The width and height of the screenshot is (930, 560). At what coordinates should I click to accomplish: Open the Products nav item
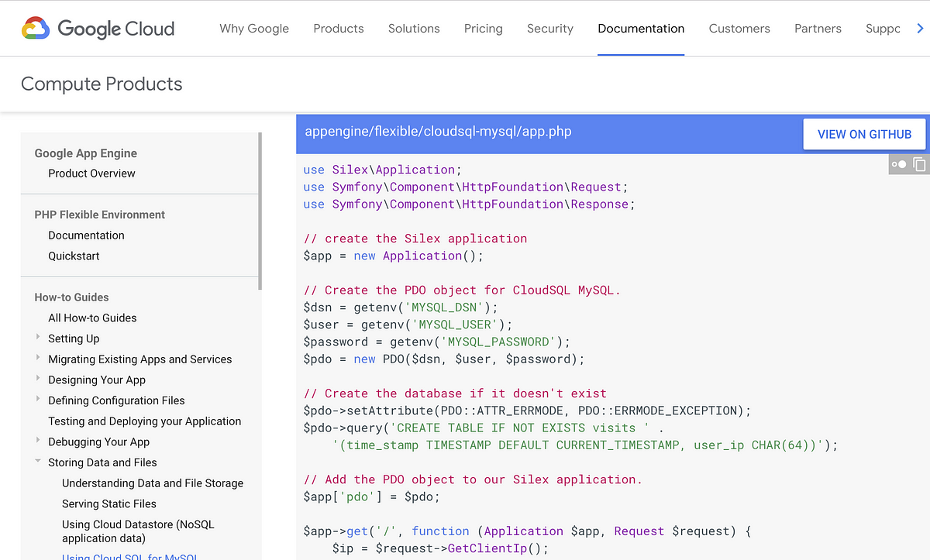(339, 29)
